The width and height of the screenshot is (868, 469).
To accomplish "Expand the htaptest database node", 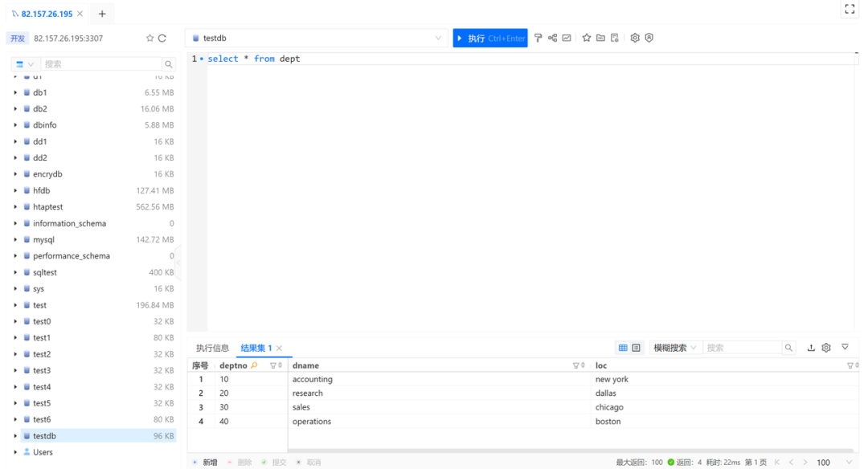I will point(15,207).
